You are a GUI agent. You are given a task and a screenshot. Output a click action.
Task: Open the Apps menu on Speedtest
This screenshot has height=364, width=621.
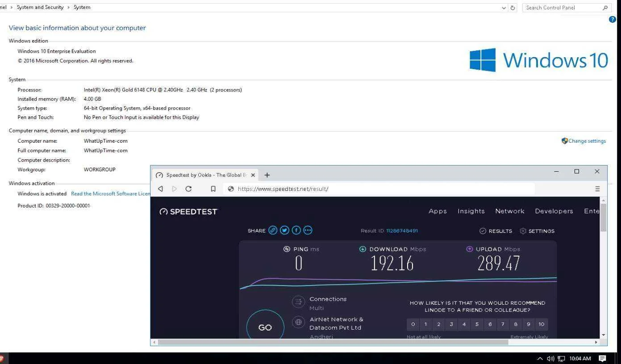tap(438, 211)
